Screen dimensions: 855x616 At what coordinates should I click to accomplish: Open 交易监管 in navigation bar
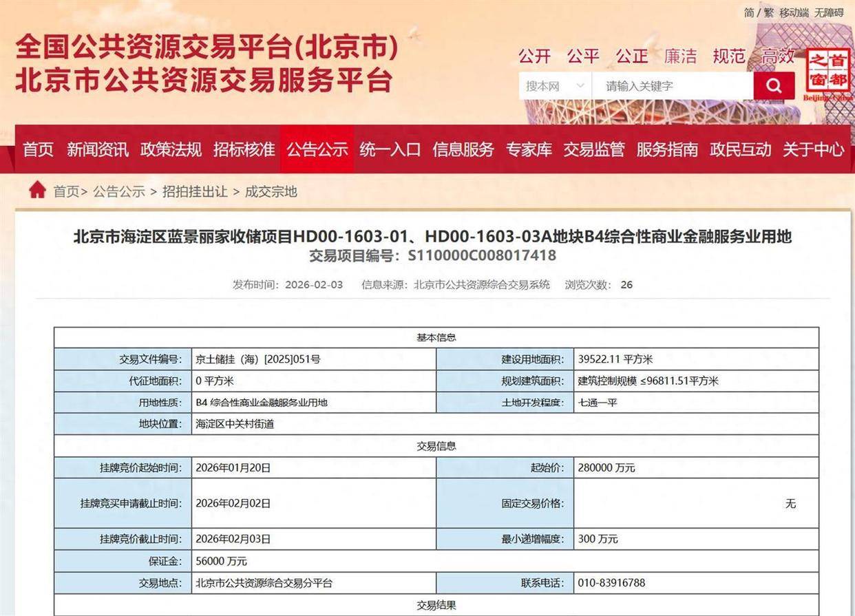(x=594, y=149)
